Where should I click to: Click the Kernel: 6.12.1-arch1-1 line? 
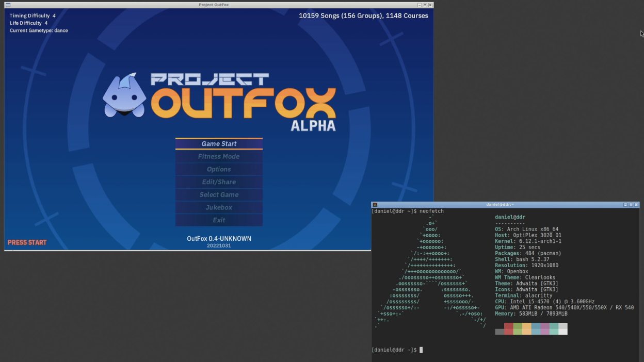528,241
